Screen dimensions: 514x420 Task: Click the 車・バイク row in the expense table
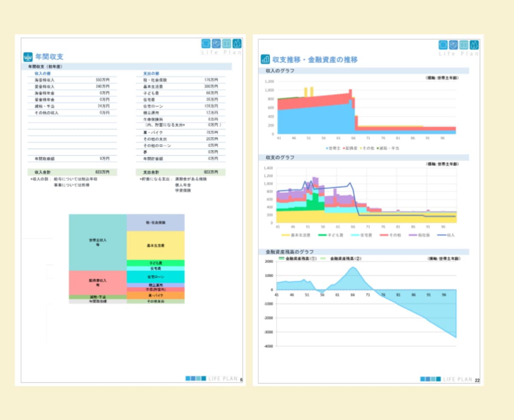[x=180, y=132]
